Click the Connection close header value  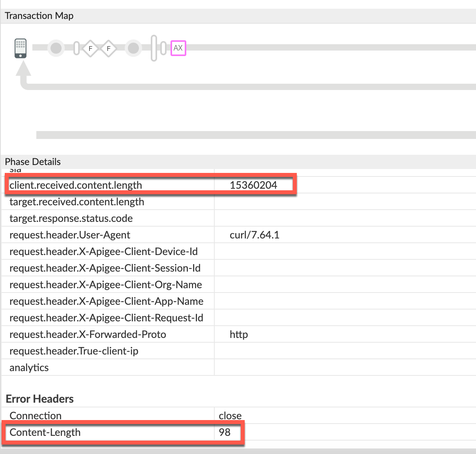tap(230, 416)
